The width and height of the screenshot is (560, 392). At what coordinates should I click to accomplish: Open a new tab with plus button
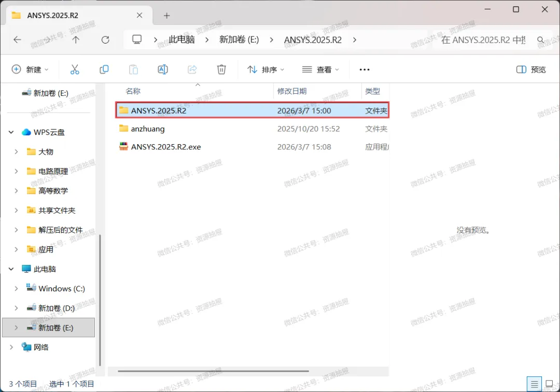click(x=167, y=16)
